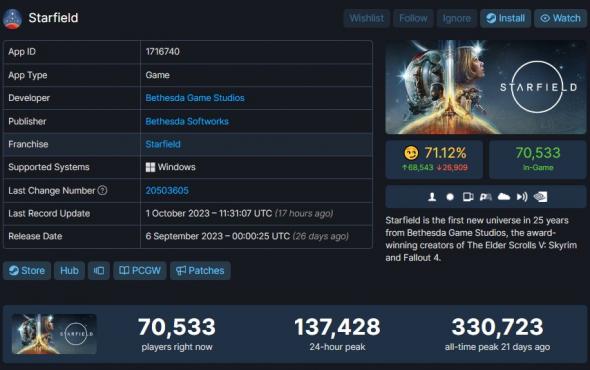Image resolution: width=590 pixels, height=370 pixels.
Task: Open the Bethesda Game Studios developer link
Action: tap(195, 98)
